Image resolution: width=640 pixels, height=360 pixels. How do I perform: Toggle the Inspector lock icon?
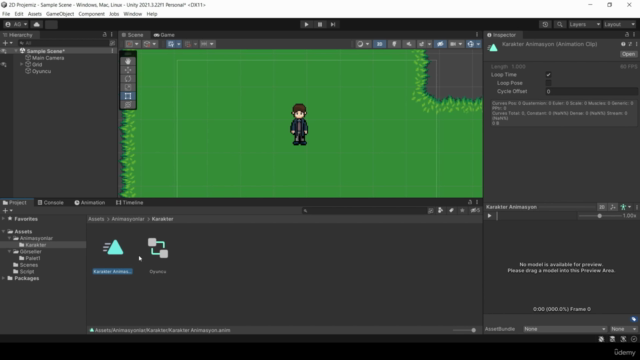[627, 35]
